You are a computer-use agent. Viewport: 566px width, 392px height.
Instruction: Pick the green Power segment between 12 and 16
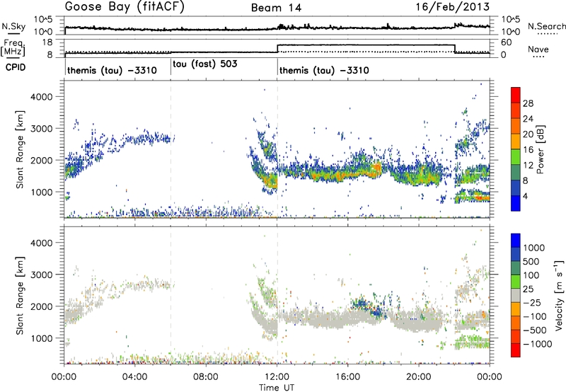(516, 156)
